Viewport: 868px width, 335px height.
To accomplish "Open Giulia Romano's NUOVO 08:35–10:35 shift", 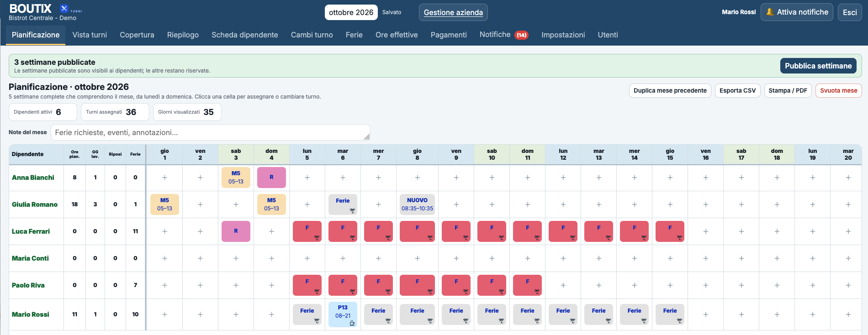I will tap(417, 204).
